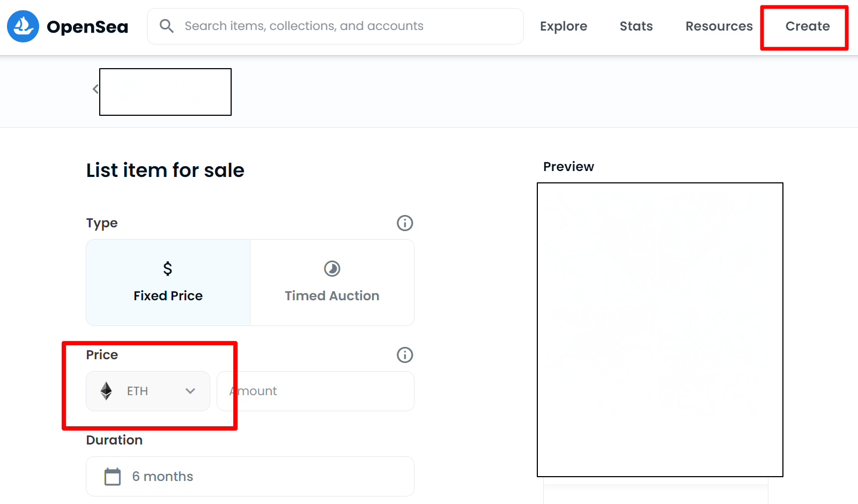The height and width of the screenshot is (504, 858).
Task: Switch to Timed Auction sale type
Action: tap(332, 283)
